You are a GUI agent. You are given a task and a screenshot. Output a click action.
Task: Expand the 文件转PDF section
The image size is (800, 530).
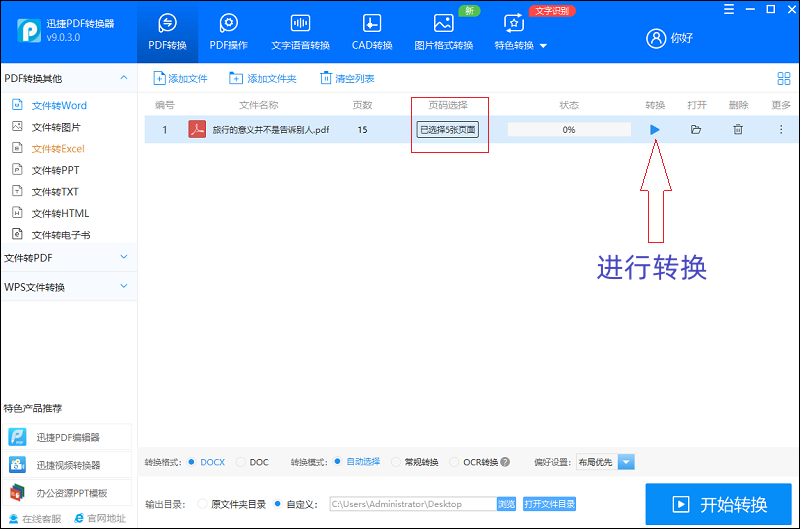tap(124, 257)
